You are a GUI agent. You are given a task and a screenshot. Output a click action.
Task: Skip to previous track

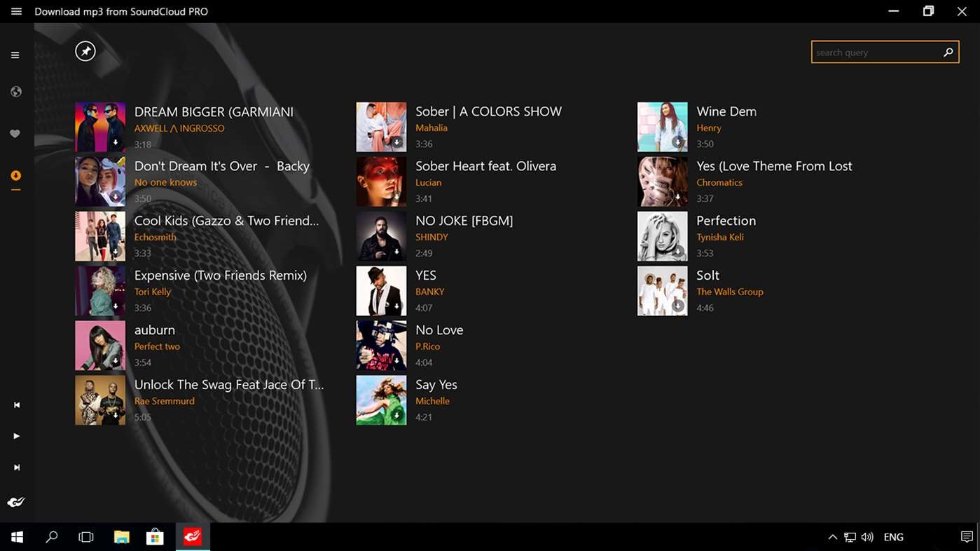pyautogui.click(x=16, y=405)
